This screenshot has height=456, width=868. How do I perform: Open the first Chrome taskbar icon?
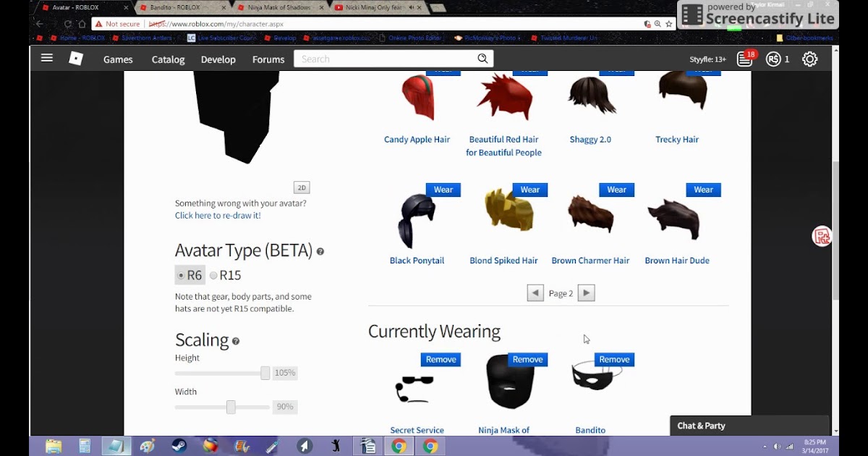399,446
